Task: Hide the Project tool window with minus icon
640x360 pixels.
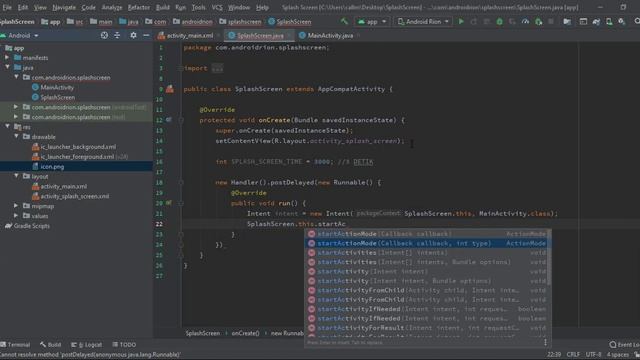Action: (x=146, y=36)
